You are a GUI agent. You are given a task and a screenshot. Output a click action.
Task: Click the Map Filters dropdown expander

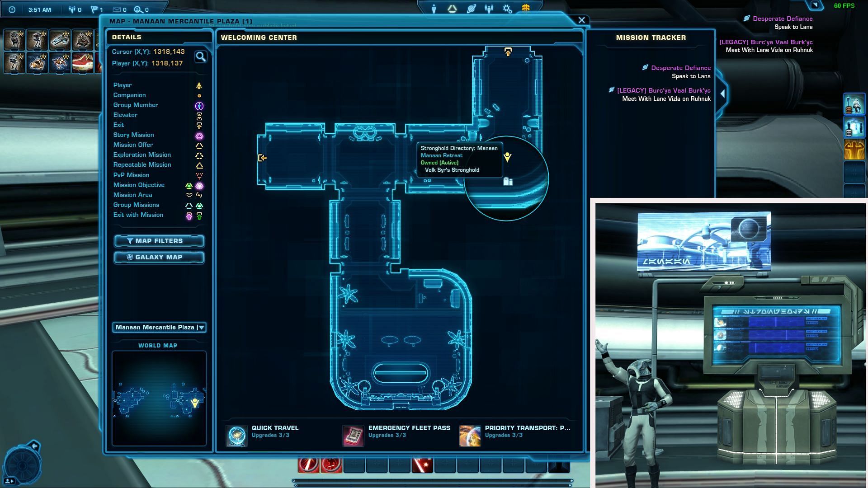coord(159,241)
